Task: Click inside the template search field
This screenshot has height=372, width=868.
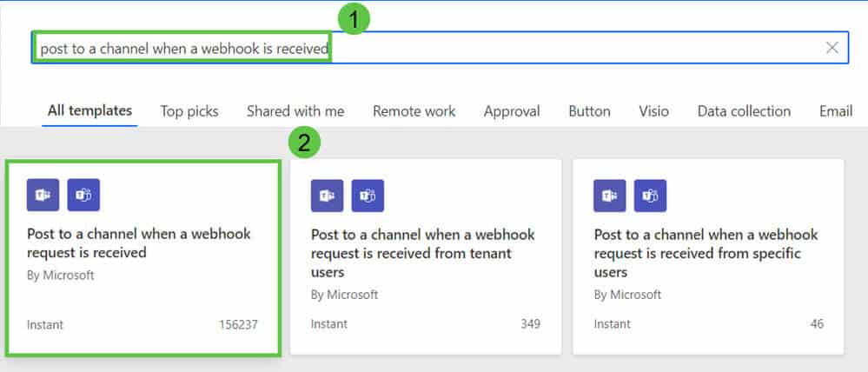Action: (x=440, y=48)
